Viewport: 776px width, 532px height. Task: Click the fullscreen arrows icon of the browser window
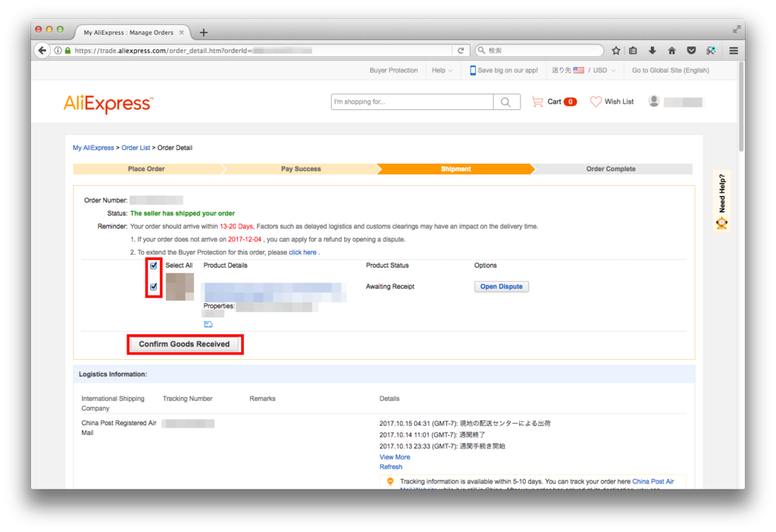pos(737,30)
